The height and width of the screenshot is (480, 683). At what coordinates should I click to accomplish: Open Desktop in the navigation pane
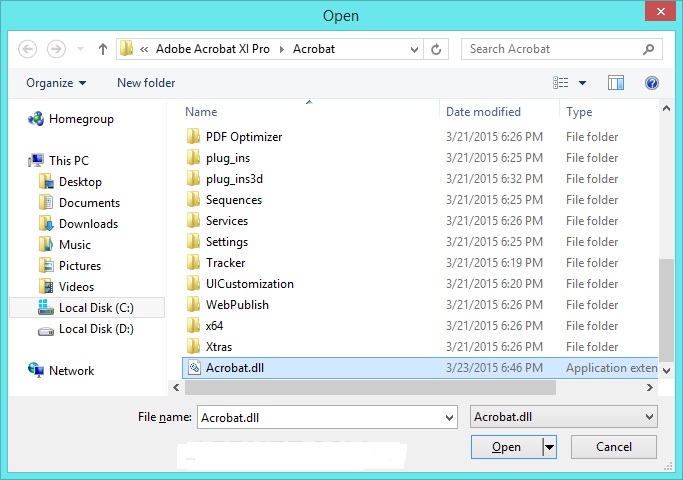(x=70, y=182)
